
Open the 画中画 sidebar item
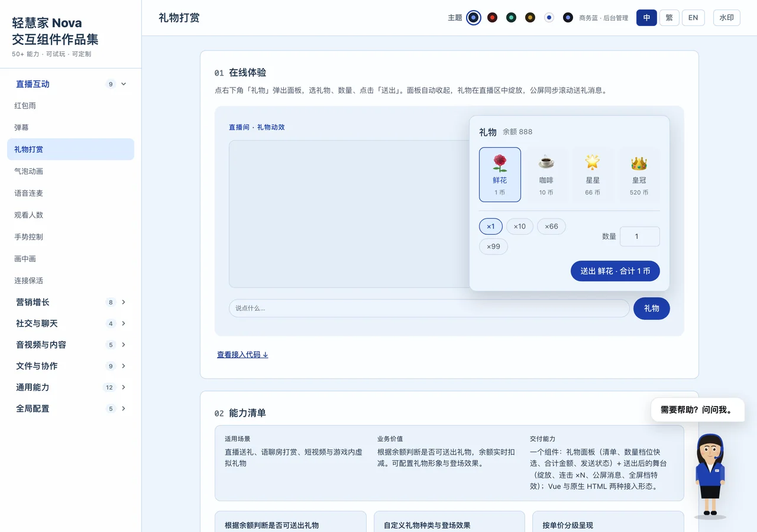pyautogui.click(x=71, y=259)
